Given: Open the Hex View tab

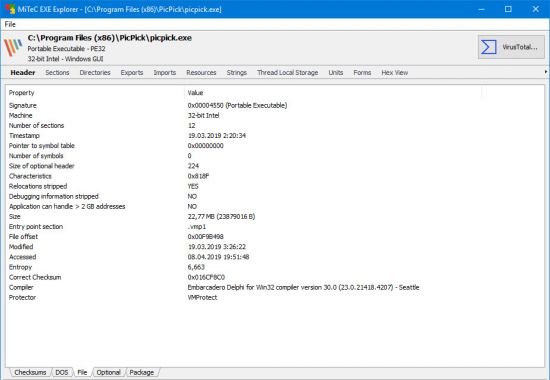Looking at the screenshot, I should point(395,73).
